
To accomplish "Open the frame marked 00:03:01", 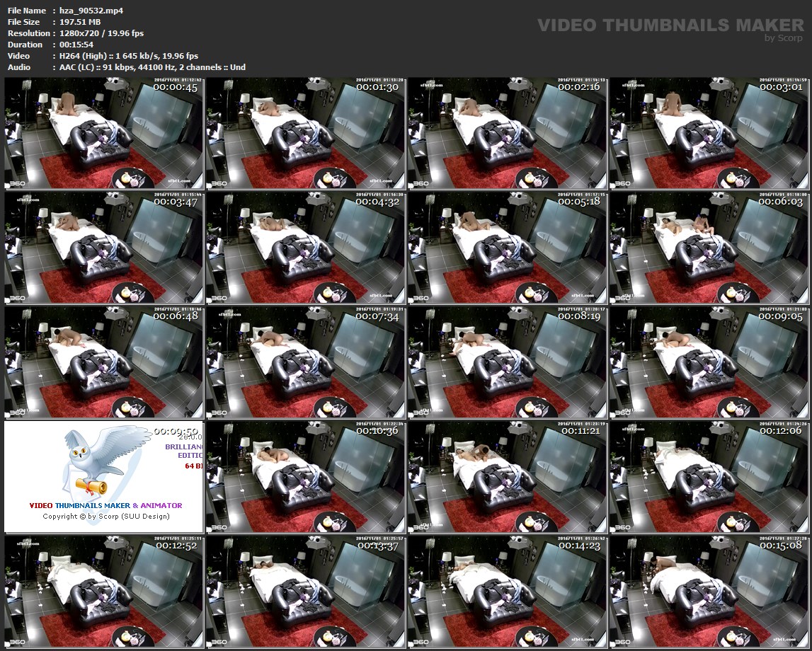I will tap(709, 132).
